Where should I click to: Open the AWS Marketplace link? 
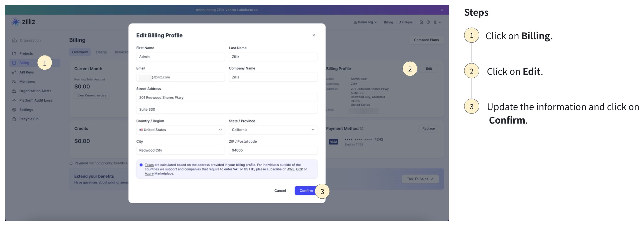tap(291, 169)
